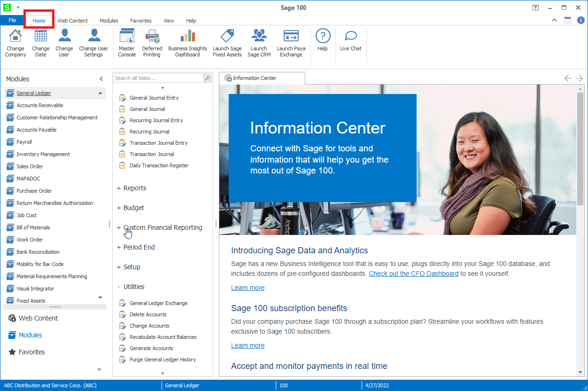
Task: Click the info icon in title area
Action: tap(580, 20)
